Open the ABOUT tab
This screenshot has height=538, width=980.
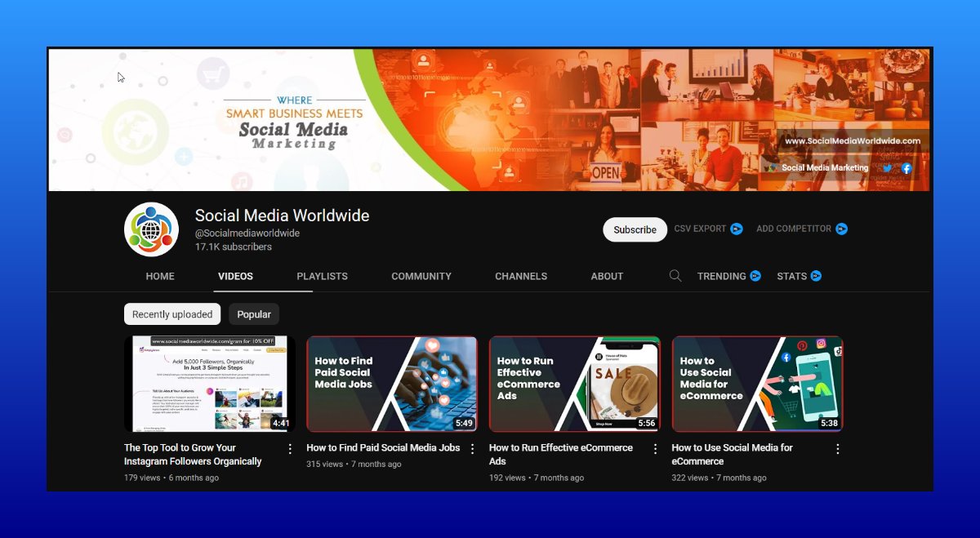(x=607, y=276)
